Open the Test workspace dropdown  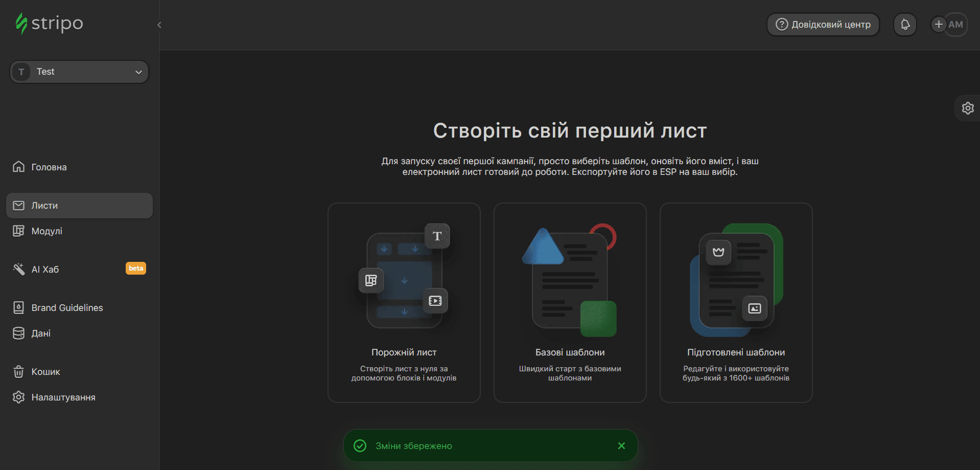[x=79, y=72]
